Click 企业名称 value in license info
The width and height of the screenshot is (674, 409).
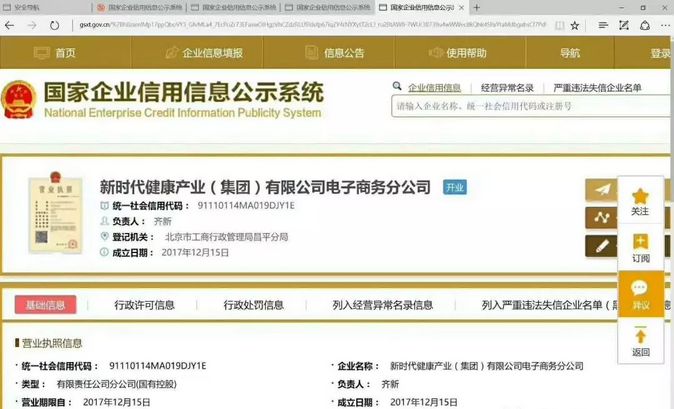tap(487, 366)
